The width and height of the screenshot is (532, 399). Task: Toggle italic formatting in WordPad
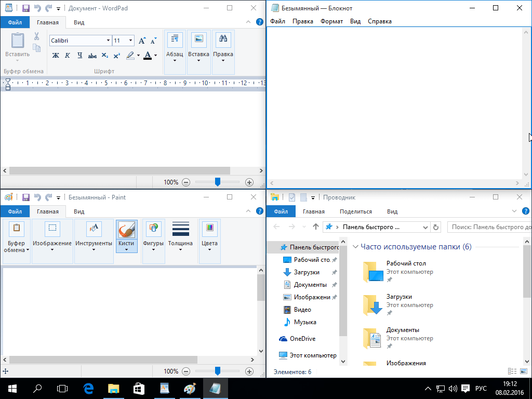(68, 56)
